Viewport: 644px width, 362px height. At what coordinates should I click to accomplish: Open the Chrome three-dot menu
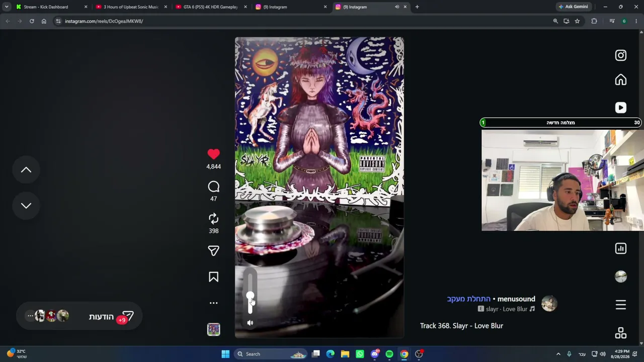(636, 21)
